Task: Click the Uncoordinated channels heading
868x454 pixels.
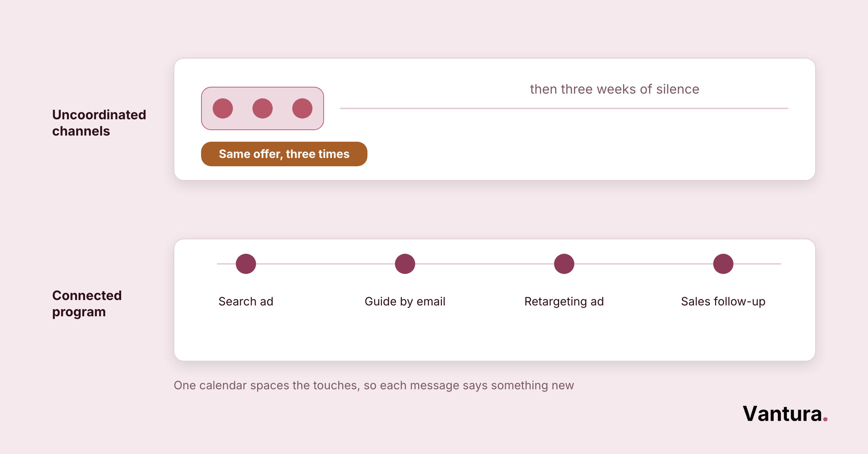Action: [x=99, y=123]
